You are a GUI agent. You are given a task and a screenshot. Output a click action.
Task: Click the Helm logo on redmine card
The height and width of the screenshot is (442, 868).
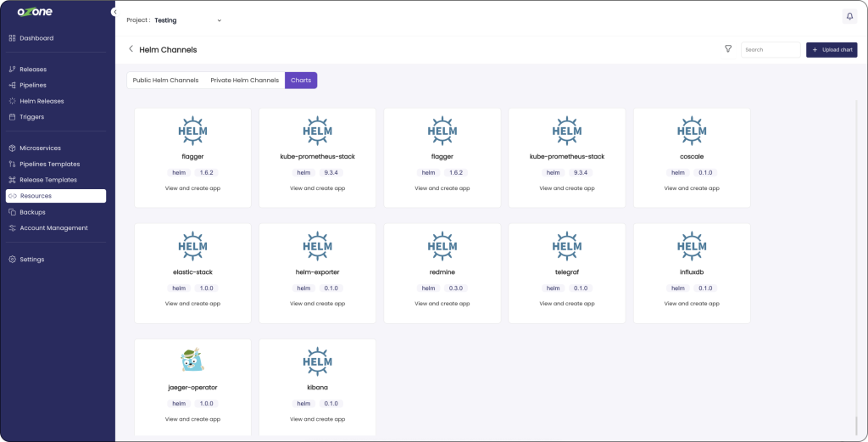[x=442, y=245]
